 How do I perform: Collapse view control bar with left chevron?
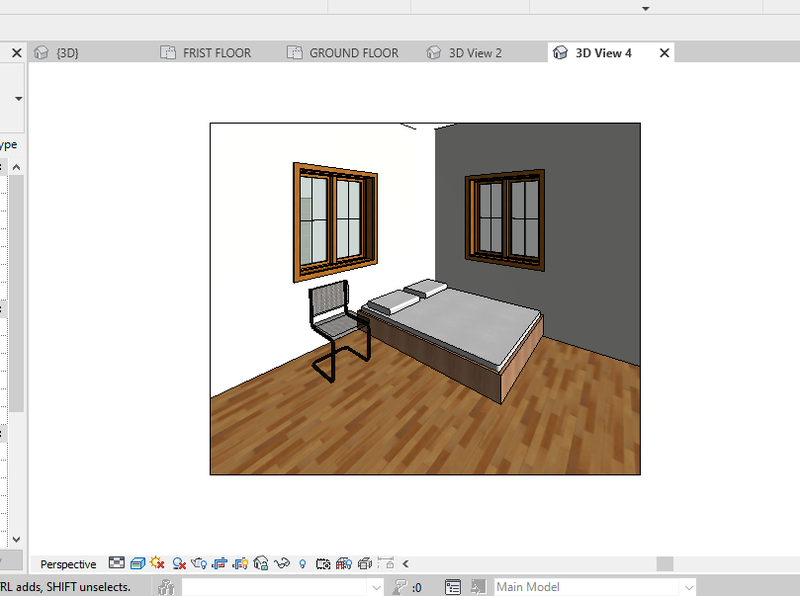click(x=406, y=564)
